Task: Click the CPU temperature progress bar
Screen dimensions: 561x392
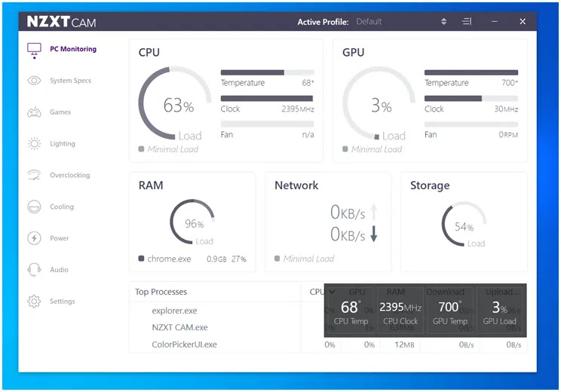Action: (x=267, y=72)
